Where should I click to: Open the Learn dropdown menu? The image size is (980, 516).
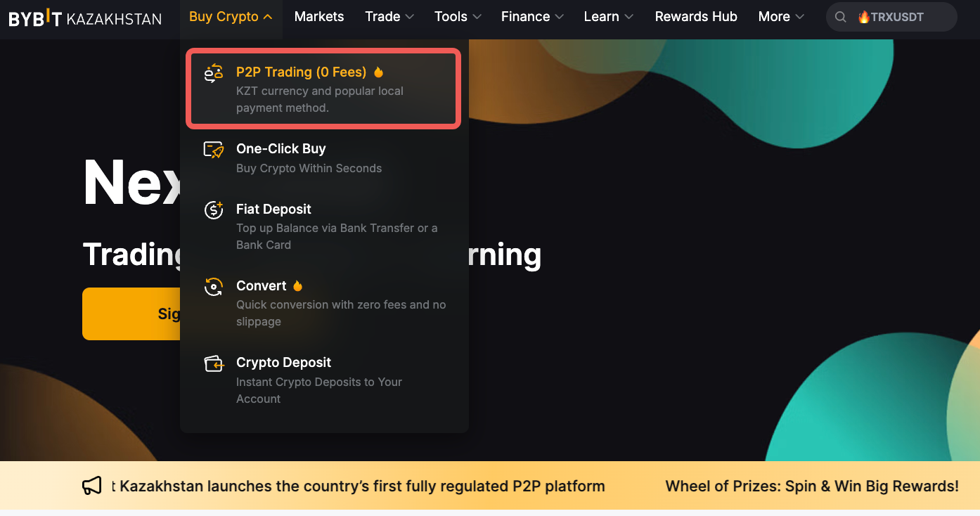pyautogui.click(x=608, y=17)
